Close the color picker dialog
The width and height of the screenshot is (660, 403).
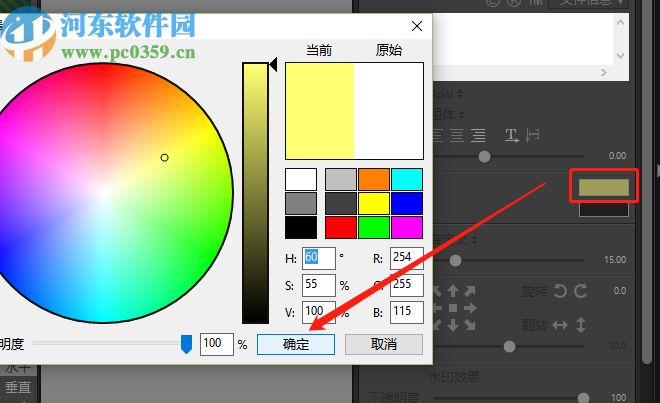click(417, 26)
